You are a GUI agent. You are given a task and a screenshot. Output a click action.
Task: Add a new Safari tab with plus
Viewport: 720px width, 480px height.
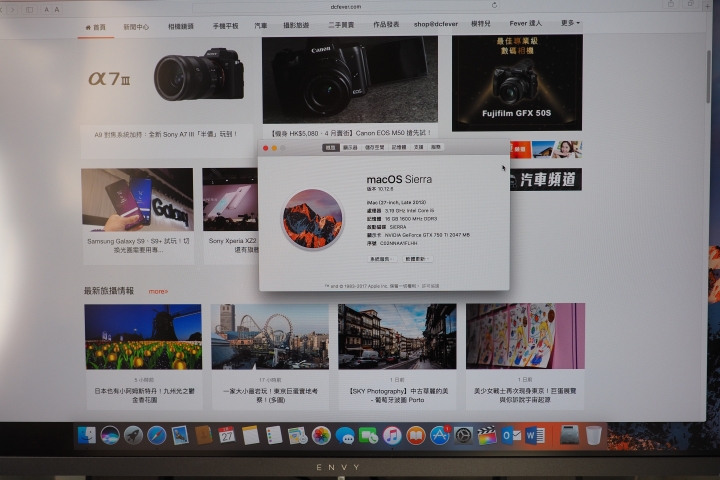click(x=708, y=6)
